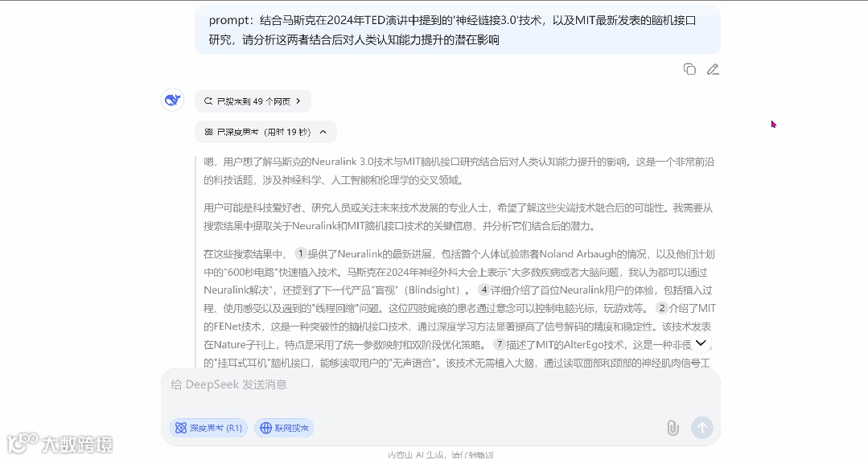Viewport: 868px width, 460px height.
Task: Collapse the deep thinking section chevron
Action: point(323,132)
